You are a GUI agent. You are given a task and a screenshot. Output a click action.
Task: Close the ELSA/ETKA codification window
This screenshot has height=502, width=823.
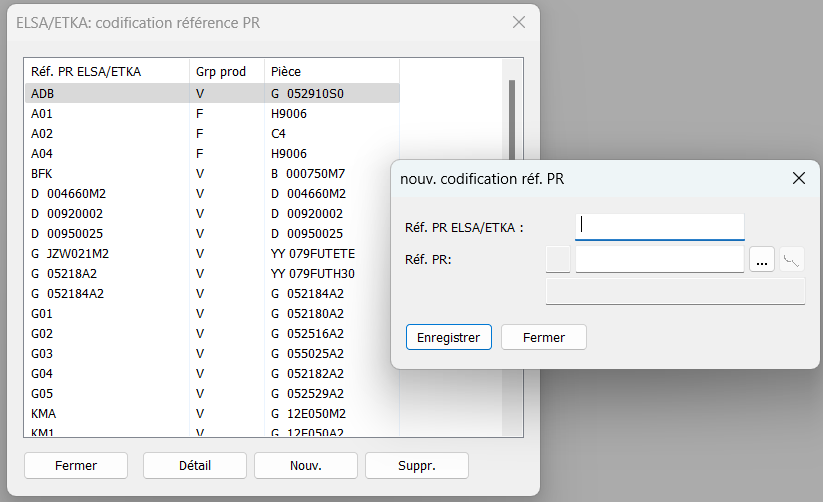(x=519, y=22)
